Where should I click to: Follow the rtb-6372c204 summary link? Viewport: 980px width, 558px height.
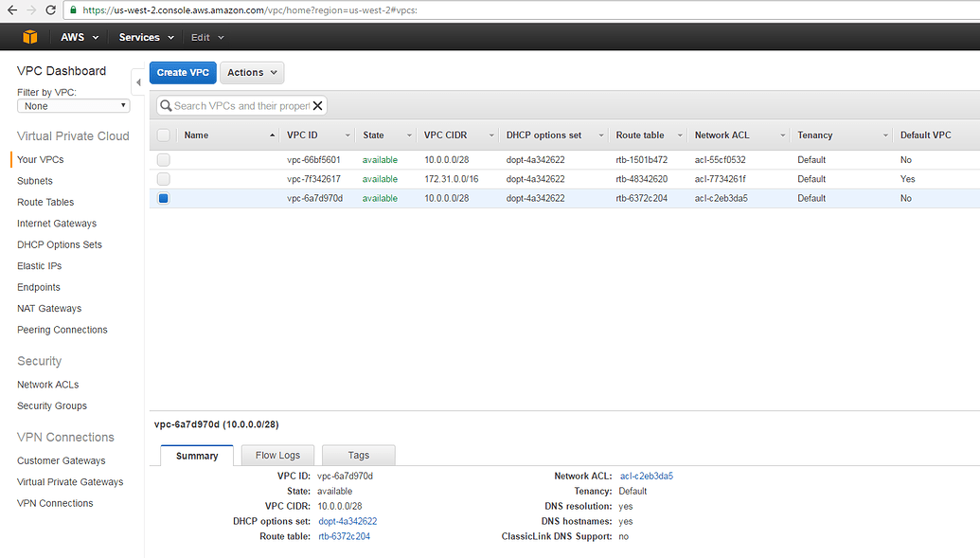click(345, 536)
